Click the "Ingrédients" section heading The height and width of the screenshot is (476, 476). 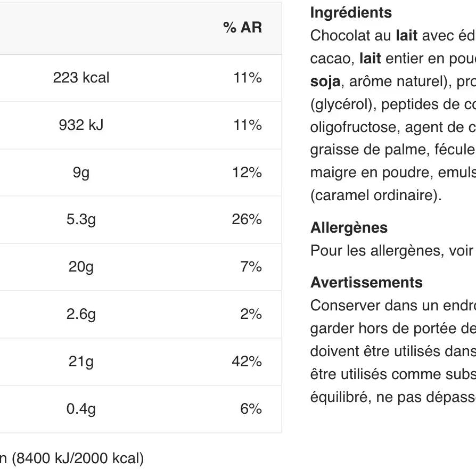351,13
